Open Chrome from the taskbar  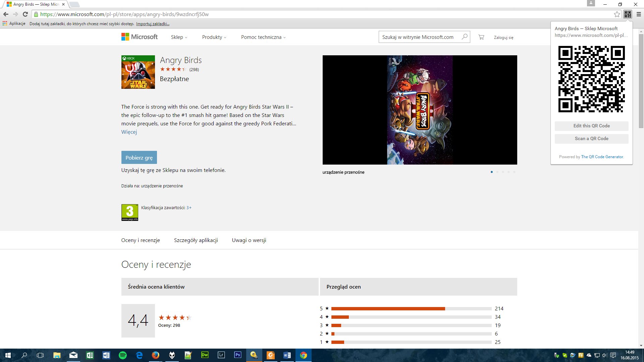[303, 355]
